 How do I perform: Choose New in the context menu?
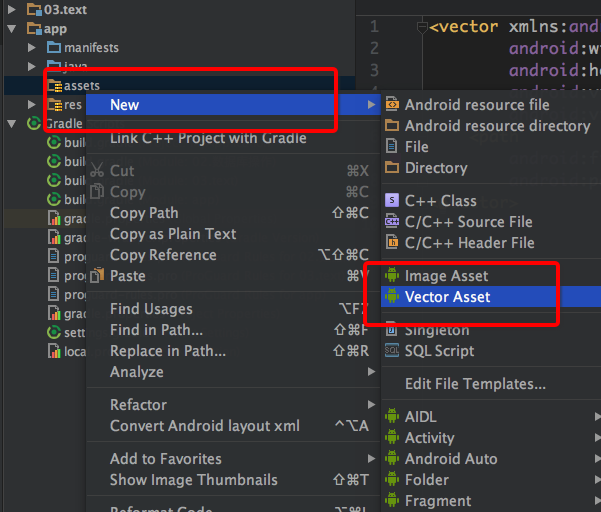click(x=233, y=105)
